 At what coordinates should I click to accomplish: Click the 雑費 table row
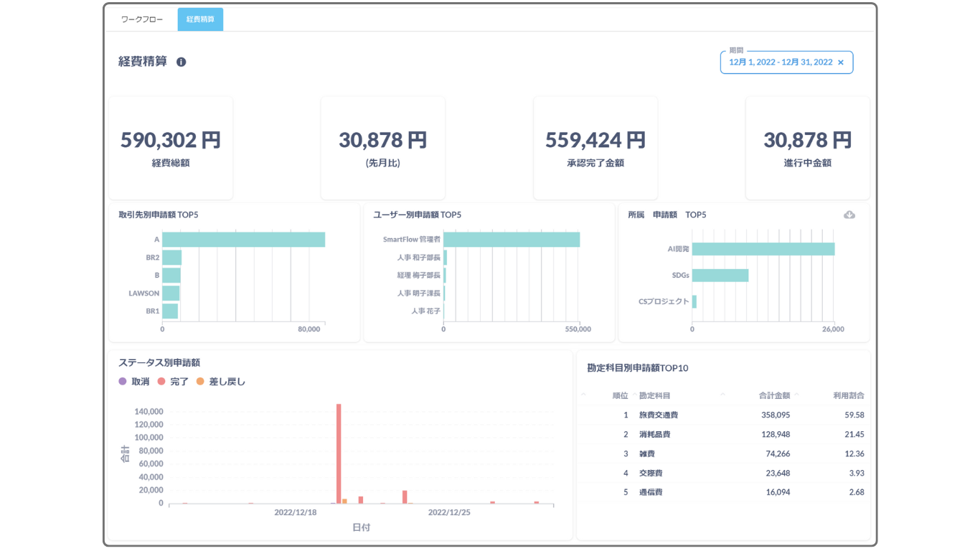point(723,454)
